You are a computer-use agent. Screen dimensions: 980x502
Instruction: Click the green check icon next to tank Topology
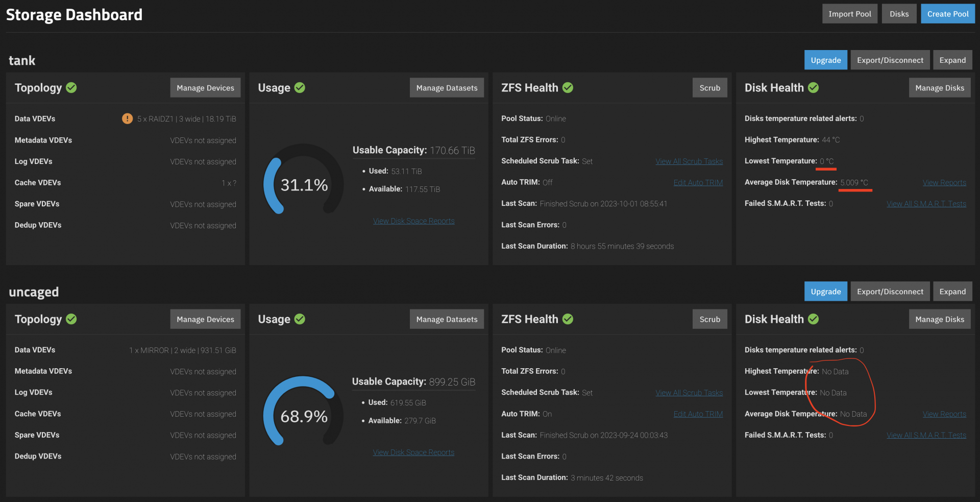click(71, 88)
